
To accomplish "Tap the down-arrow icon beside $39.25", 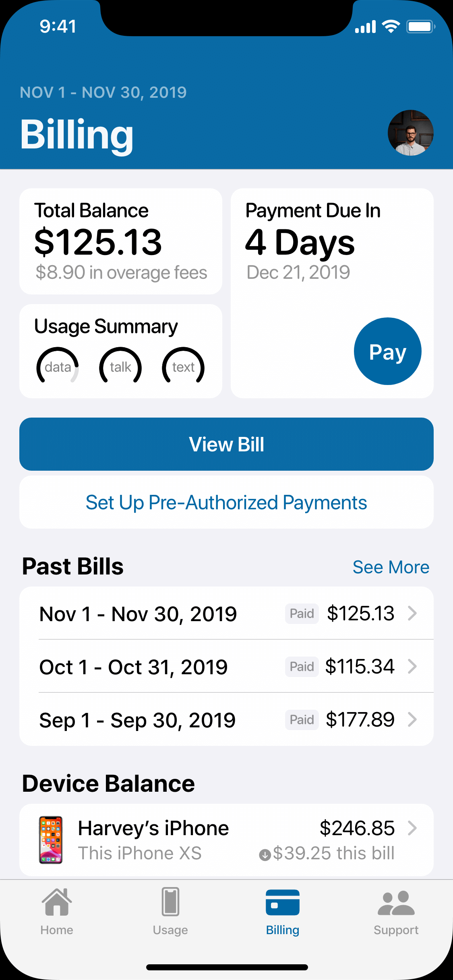I will [x=265, y=854].
